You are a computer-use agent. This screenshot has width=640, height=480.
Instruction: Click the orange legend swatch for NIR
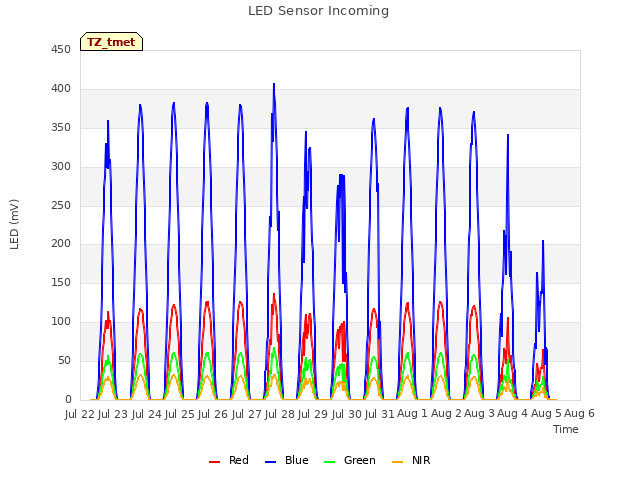click(398, 462)
